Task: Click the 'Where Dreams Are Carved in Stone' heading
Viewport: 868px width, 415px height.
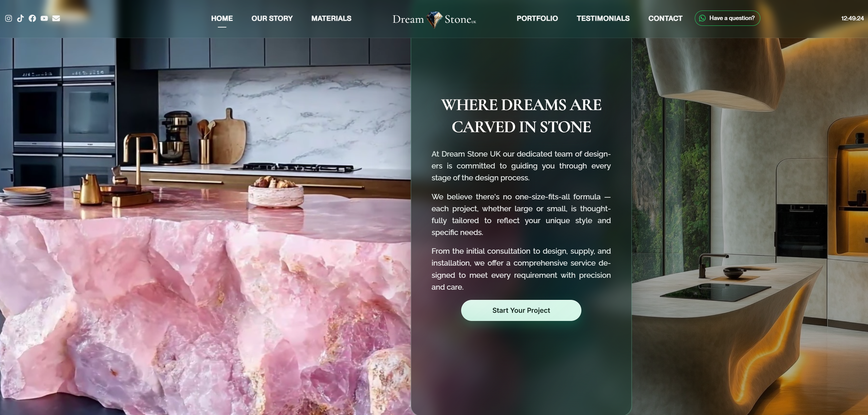Action: [521, 116]
